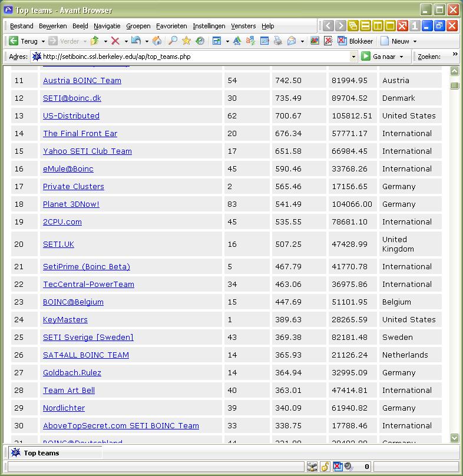The height and width of the screenshot is (476, 463).
Task: Click the red close-all windows icon
Action: coord(402,26)
